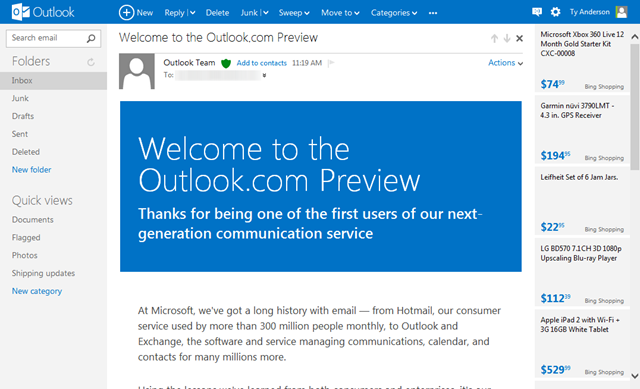Click Ty Anderson profile picture
Image resolution: width=640 pixels, height=389 pixels.
point(621,12)
